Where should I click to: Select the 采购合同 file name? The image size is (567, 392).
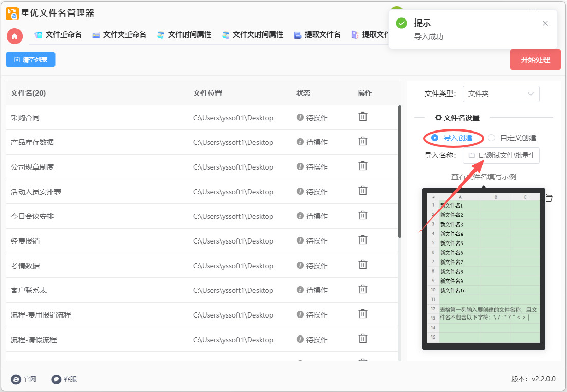[25, 118]
